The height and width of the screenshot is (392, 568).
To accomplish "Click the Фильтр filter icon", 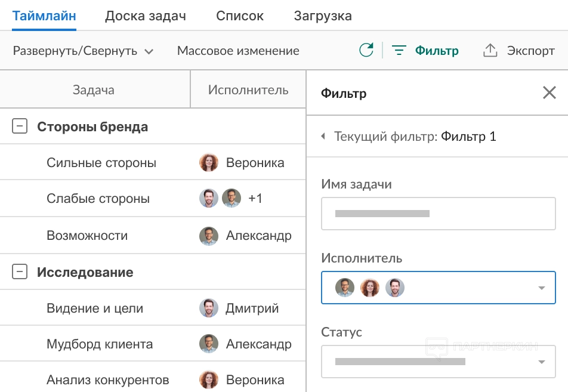I will [x=399, y=51].
